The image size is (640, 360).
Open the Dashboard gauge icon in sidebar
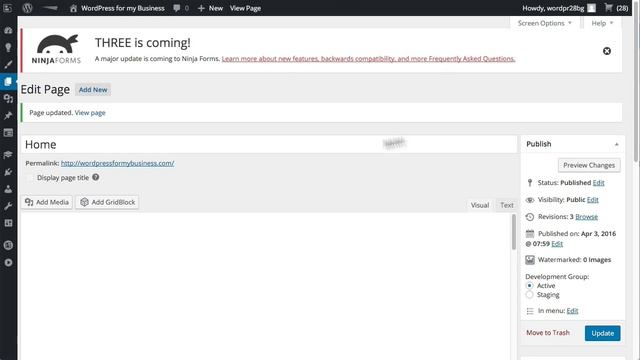point(8,31)
